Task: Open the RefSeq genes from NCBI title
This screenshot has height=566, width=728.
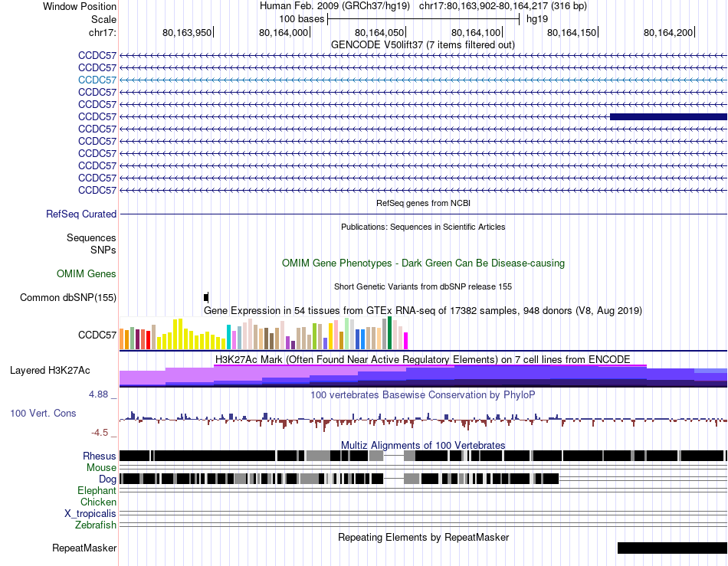Action: 423,203
